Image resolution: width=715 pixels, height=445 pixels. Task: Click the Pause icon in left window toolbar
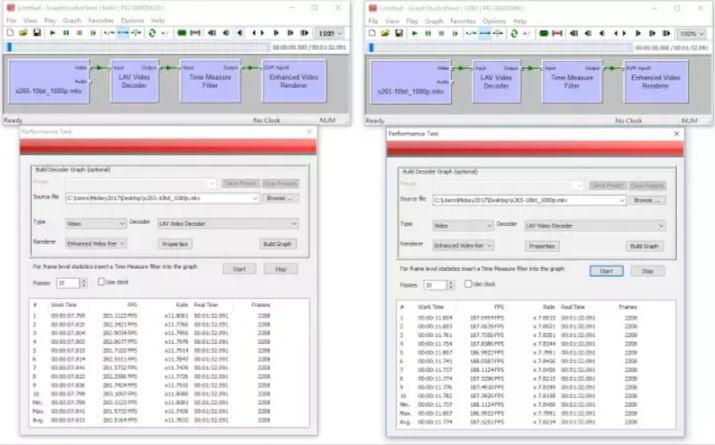tap(66, 33)
